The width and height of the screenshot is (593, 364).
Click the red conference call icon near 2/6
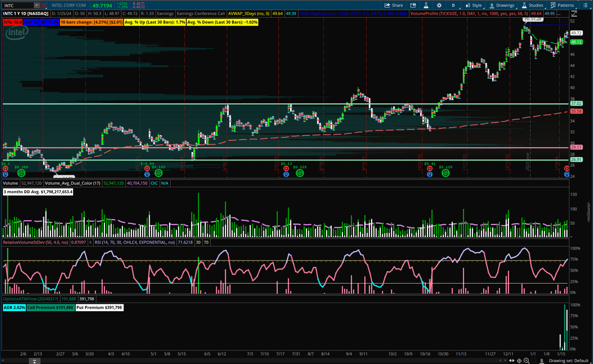coord(5,168)
